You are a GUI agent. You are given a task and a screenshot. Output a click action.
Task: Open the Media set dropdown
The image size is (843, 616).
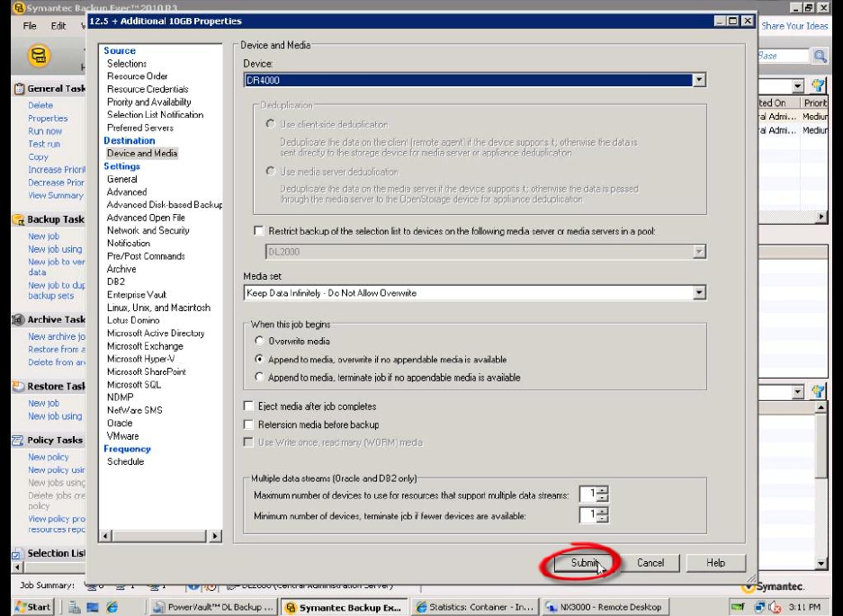click(x=699, y=292)
